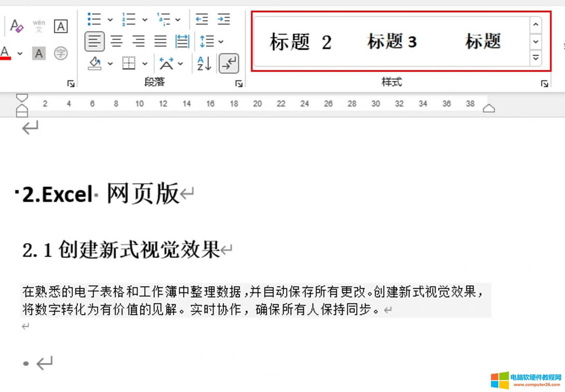
Task: Click the Decrease Indent icon
Action: pyautogui.click(x=202, y=20)
